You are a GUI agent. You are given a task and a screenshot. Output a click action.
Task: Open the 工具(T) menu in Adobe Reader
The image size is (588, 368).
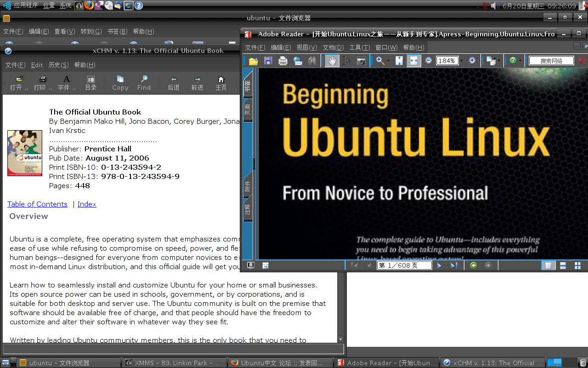tap(359, 47)
